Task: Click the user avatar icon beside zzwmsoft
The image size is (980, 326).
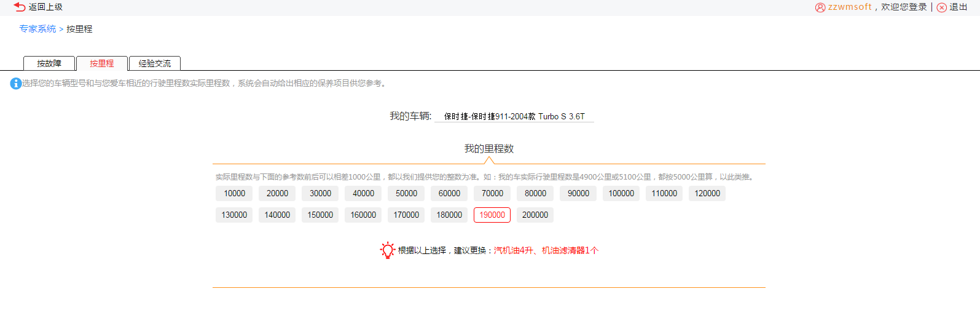Action: click(820, 7)
